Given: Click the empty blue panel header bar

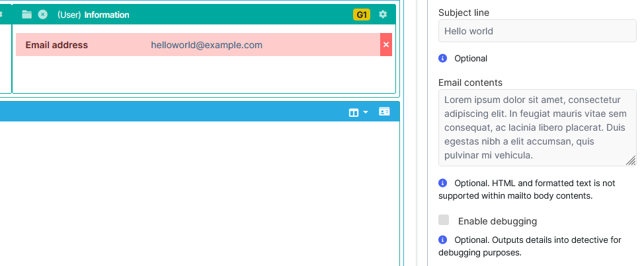Looking at the screenshot, I should (x=172, y=113).
